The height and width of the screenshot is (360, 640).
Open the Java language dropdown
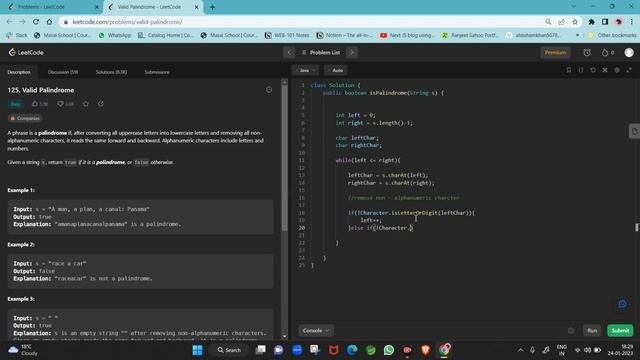pos(306,70)
